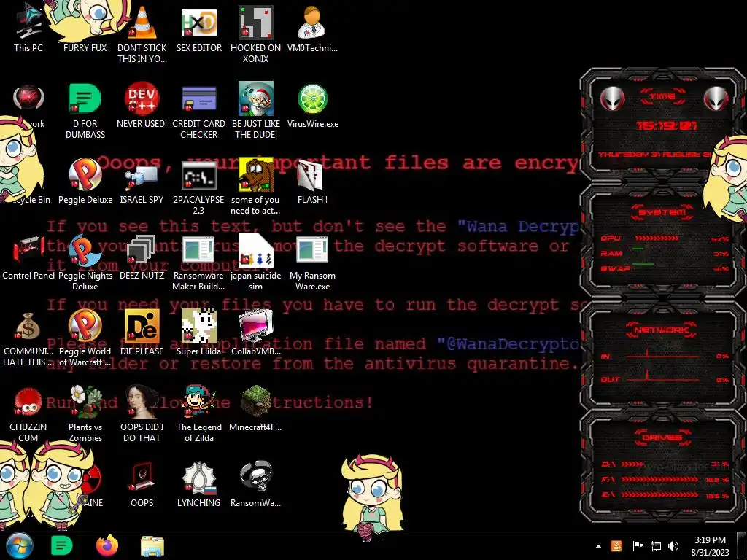Click the SYSTEM heading in the widget
Screen dimensions: 747x560
662,212
